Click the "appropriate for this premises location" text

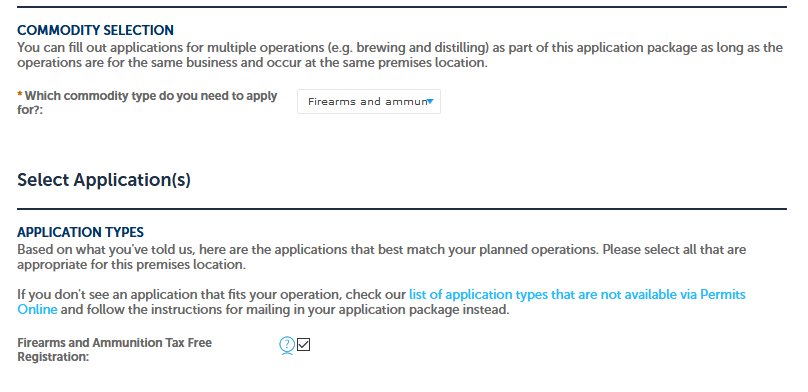coord(130,265)
